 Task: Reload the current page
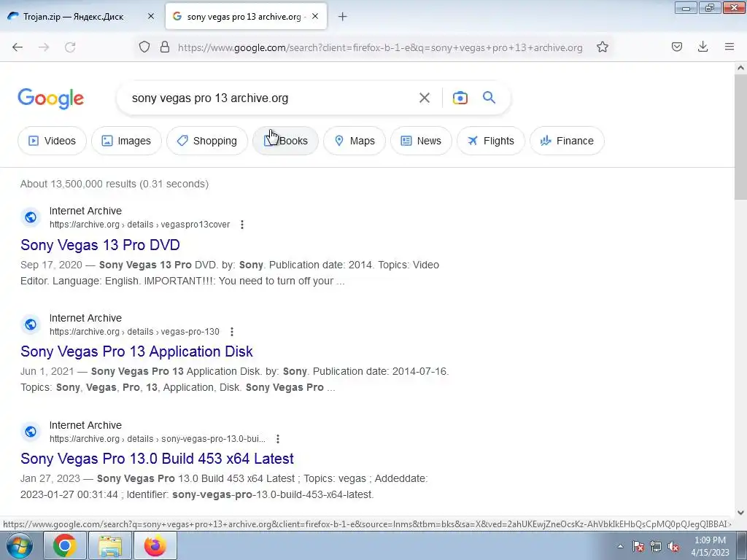[70, 47]
